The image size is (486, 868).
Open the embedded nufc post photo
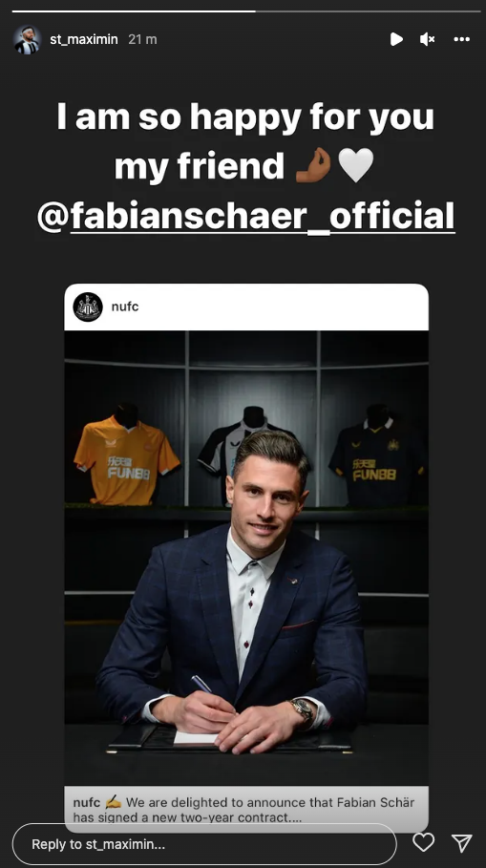pos(246,558)
